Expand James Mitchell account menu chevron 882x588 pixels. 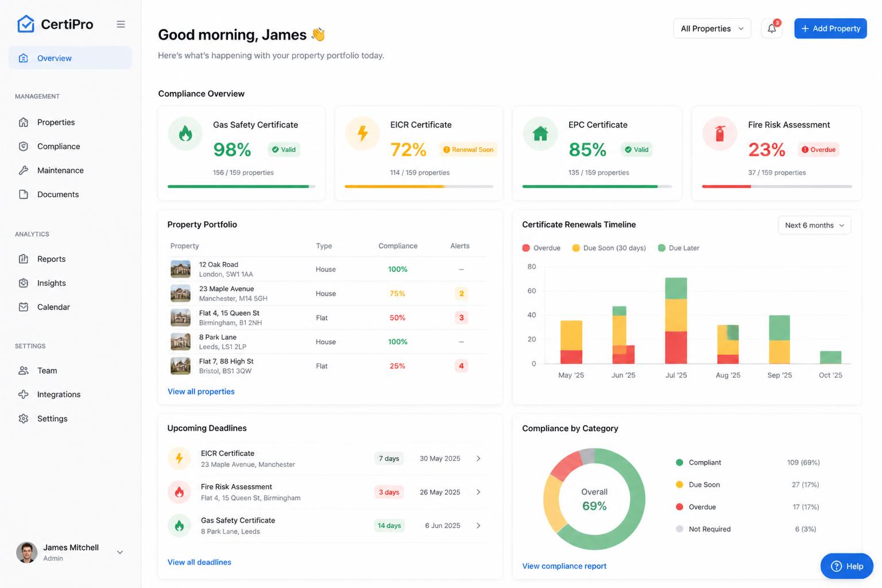pyautogui.click(x=120, y=552)
